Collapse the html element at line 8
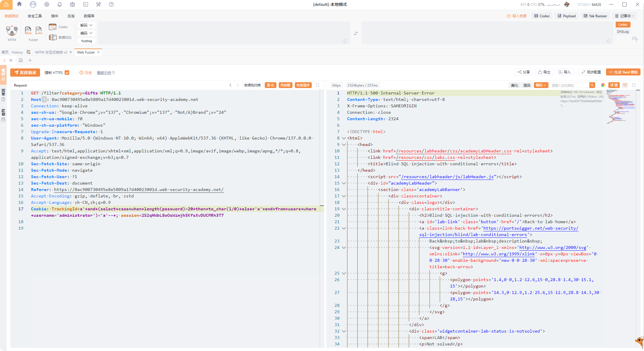This screenshot has width=644, height=351. 344,138
